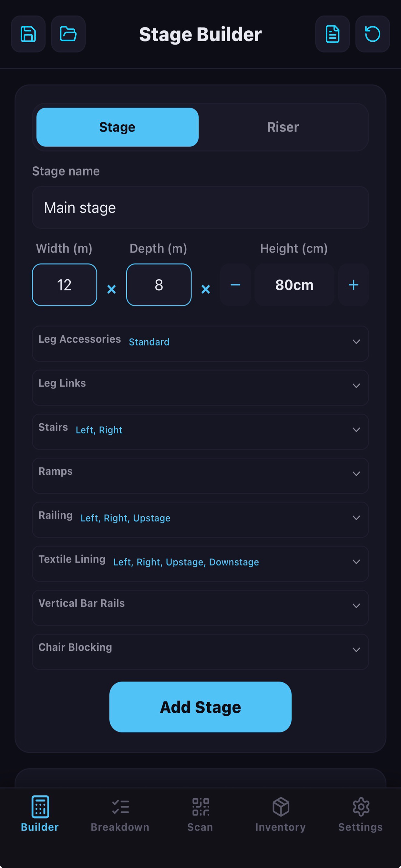Click the reset circular arrow icon

point(373,34)
